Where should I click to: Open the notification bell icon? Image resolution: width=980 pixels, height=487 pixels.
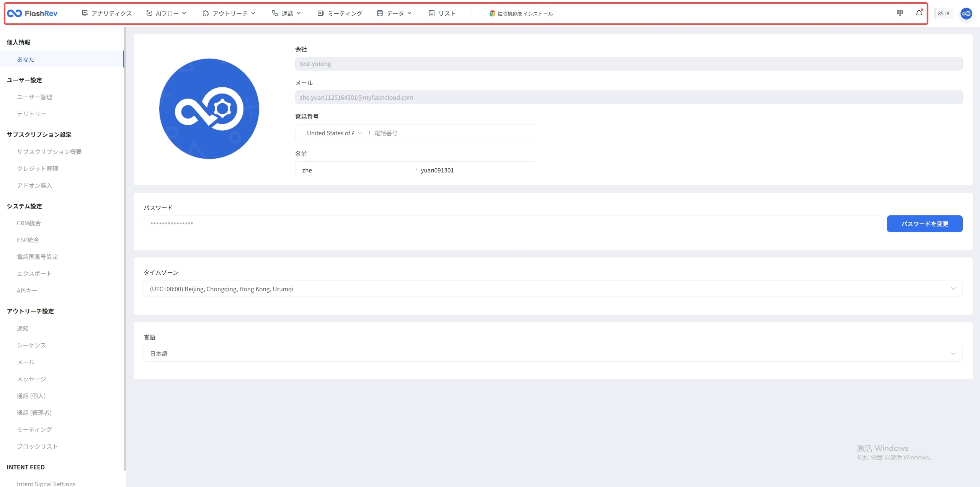click(919, 13)
